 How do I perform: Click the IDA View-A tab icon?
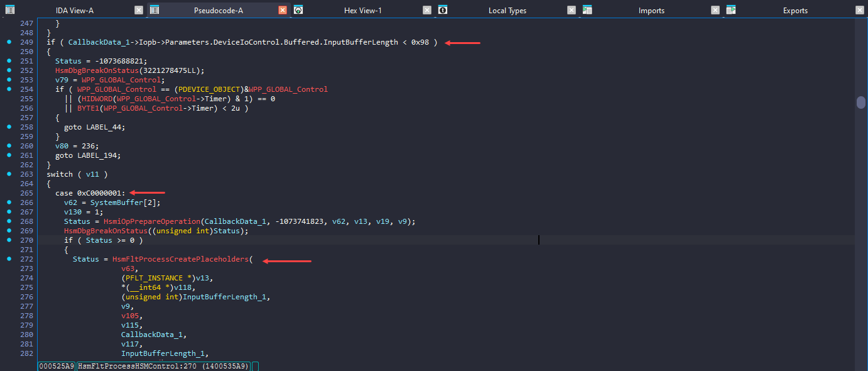(x=9, y=10)
